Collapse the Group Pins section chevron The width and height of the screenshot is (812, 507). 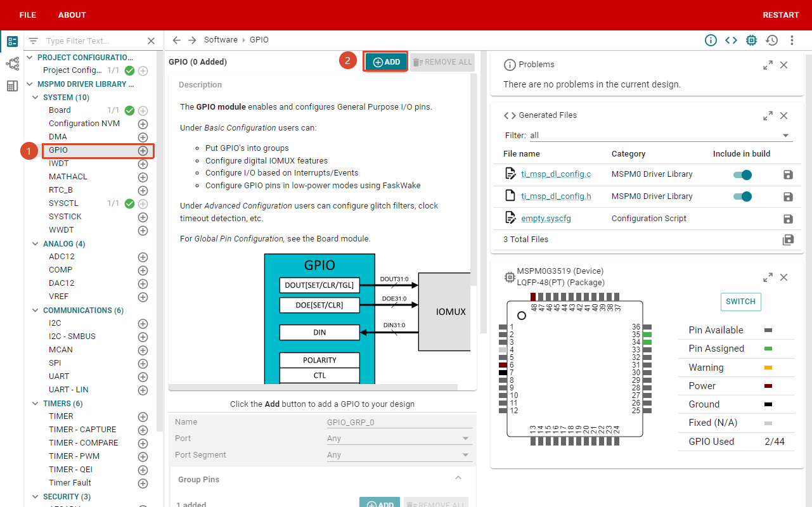click(458, 478)
